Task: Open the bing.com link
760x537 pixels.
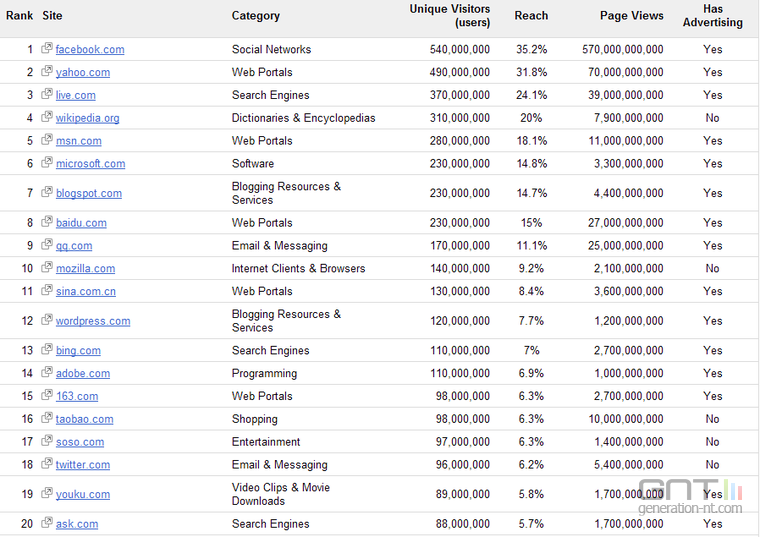Action: pyautogui.click(x=78, y=350)
